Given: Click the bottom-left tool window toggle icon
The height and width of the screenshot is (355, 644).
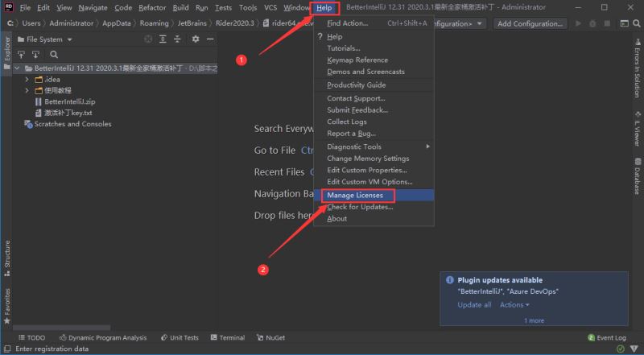Looking at the screenshot, I should click(6, 349).
